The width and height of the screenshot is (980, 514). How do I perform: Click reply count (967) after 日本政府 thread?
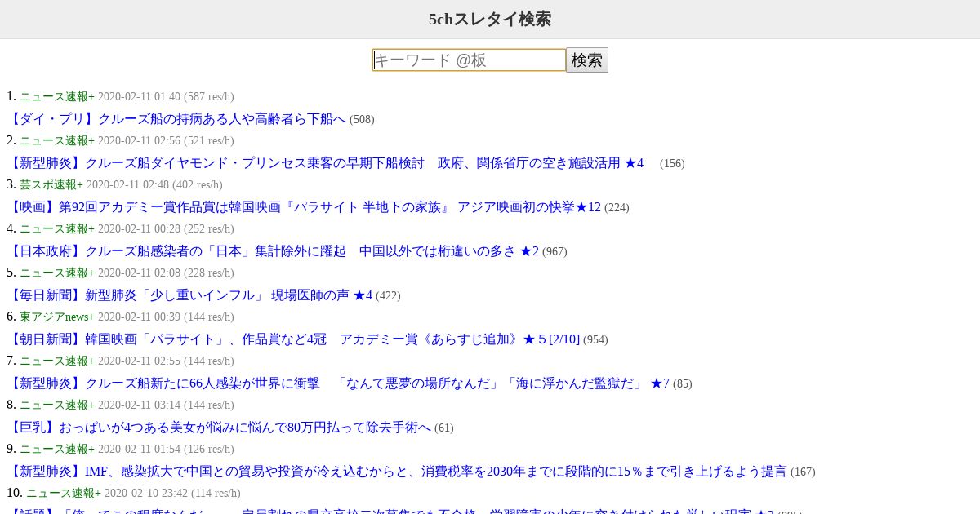[555, 252]
